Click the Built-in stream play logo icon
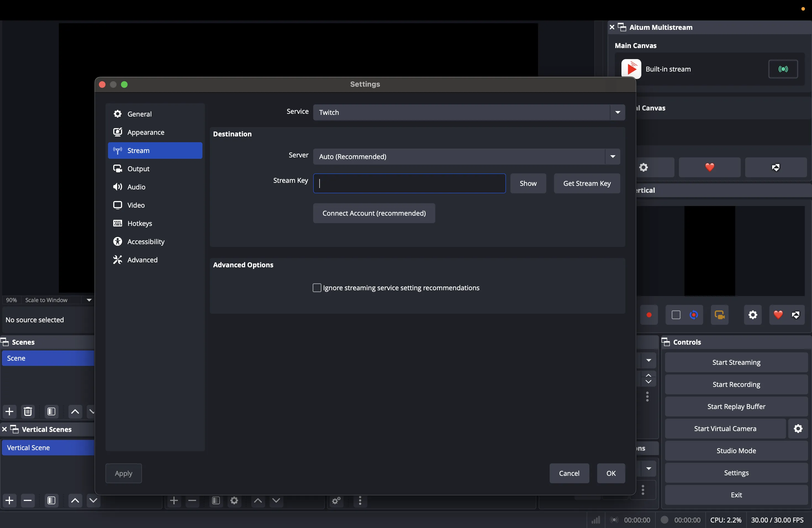This screenshot has width=812, height=528. 631,69
